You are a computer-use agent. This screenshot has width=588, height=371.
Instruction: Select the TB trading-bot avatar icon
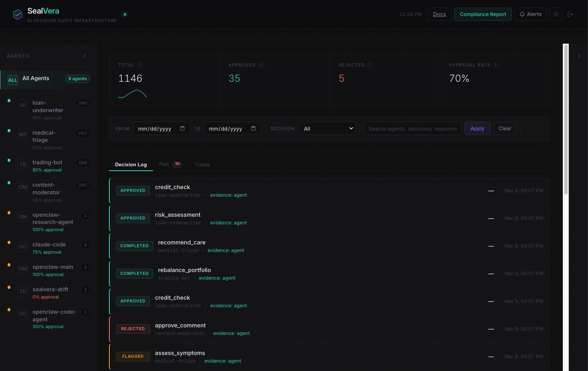coord(23,164)
